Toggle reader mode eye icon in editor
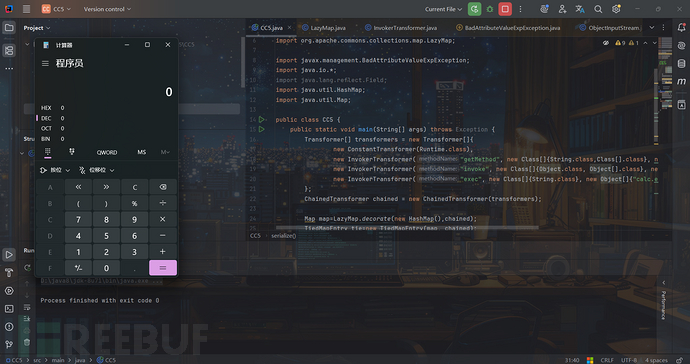 point(606,43)
